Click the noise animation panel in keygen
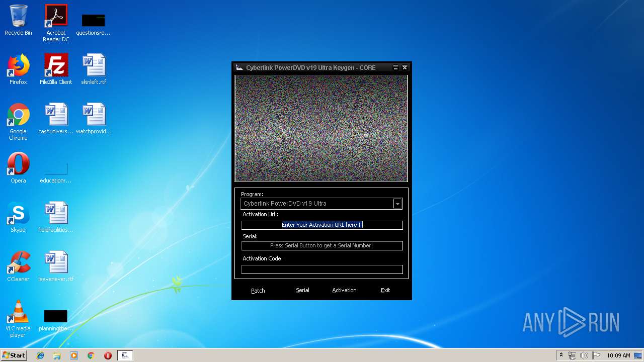This screenshot has height=362, width=644. [321, 128]
